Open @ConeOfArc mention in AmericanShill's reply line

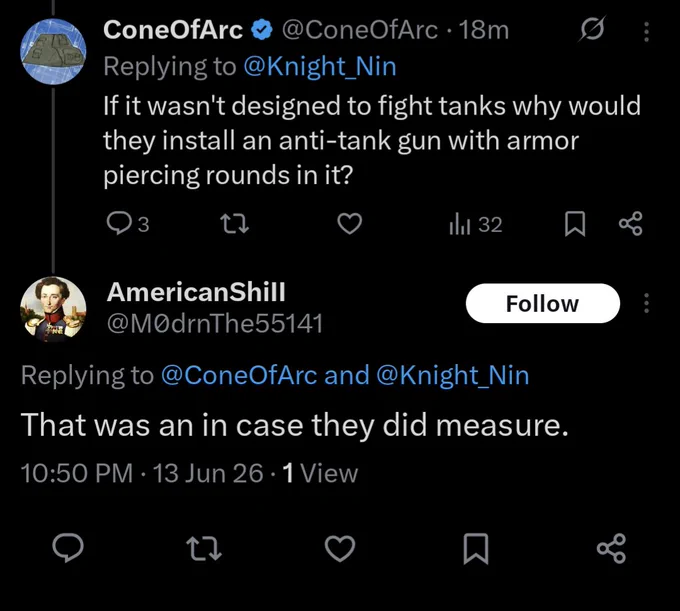239,375
